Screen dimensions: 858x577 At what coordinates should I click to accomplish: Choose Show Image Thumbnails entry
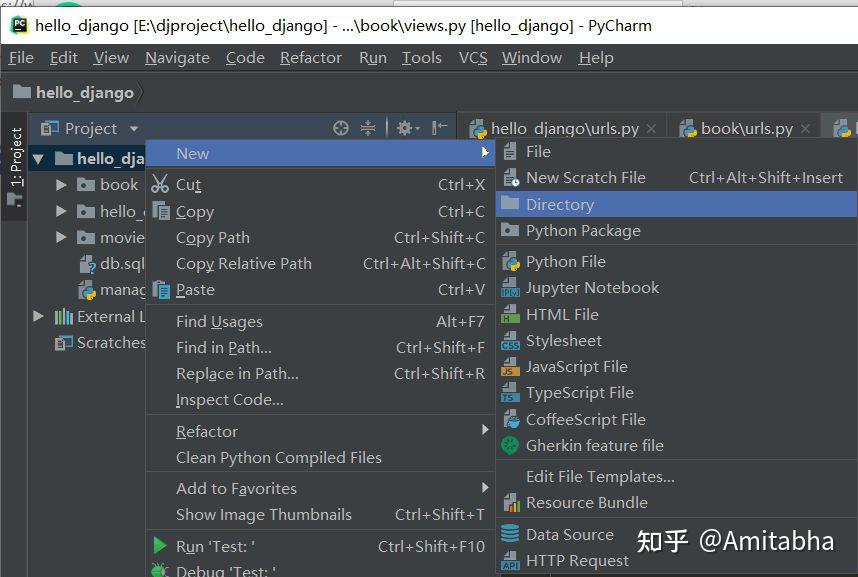point(321,514)
